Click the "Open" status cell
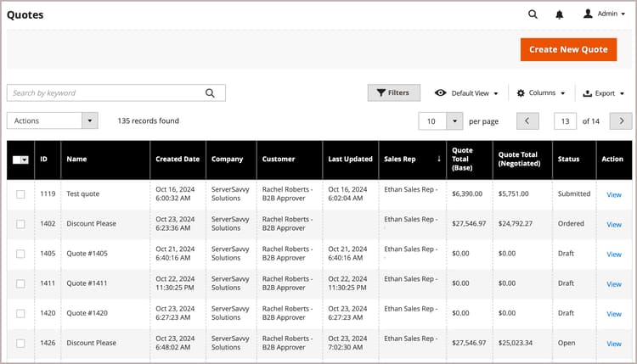Viewport: 637px width, 364px height. [567, 343]
